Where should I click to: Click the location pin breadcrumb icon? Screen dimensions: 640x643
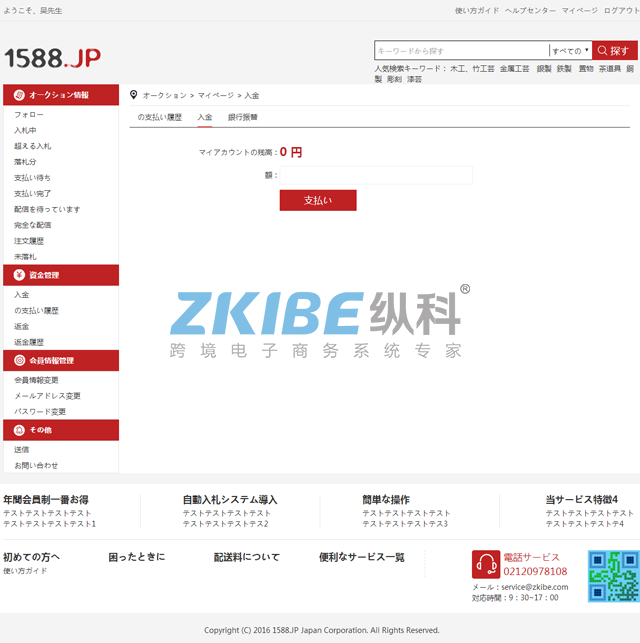point(134,95)
